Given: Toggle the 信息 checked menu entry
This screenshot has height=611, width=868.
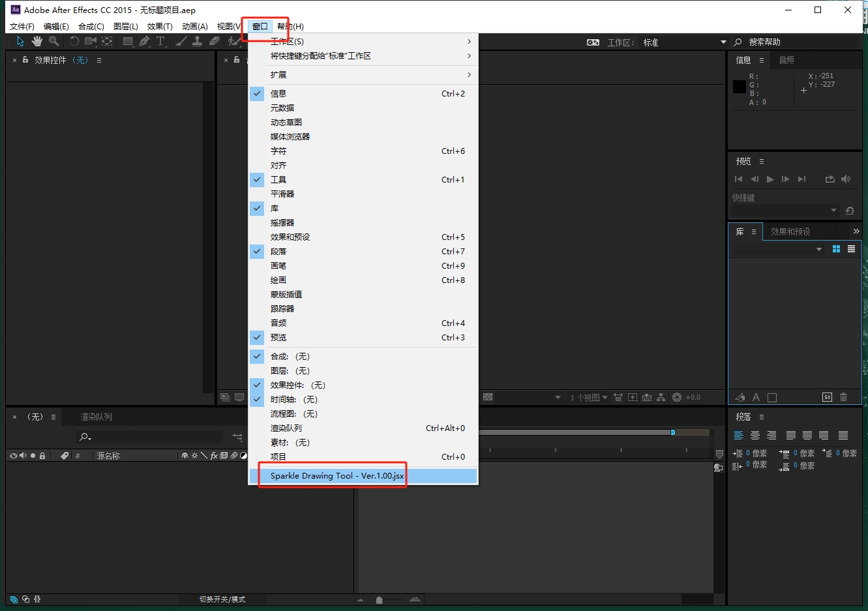Looking at the screenshot, I should 363,93.
